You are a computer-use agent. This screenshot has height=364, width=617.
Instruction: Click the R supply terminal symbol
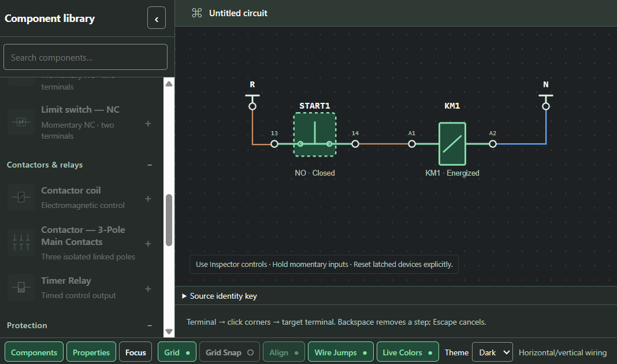point(252,102)
